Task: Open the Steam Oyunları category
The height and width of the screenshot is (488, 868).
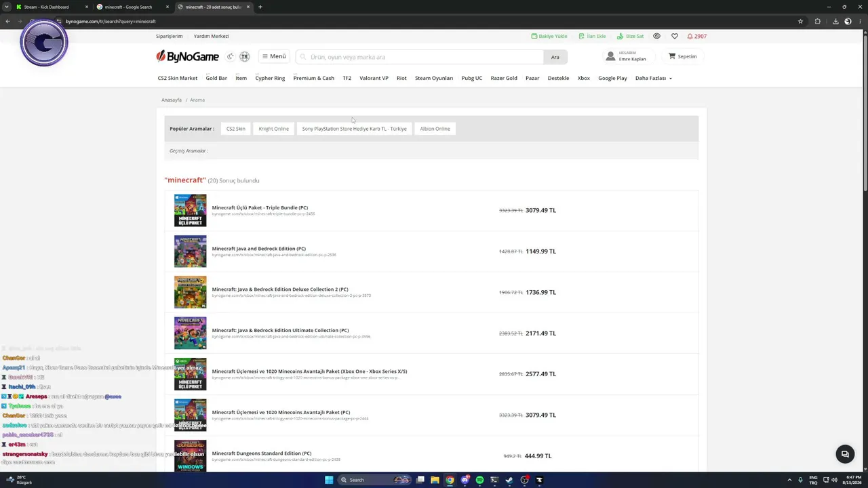Action: pyautogui.click(x=434, y=78)
